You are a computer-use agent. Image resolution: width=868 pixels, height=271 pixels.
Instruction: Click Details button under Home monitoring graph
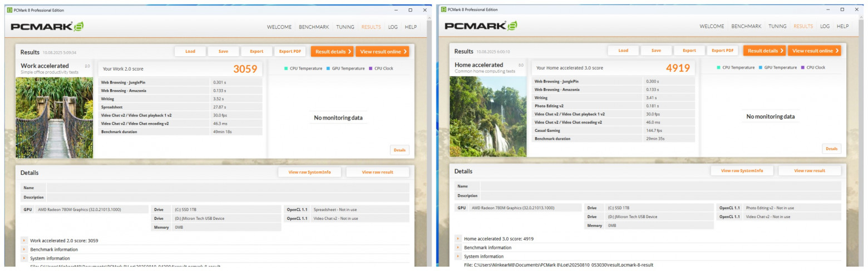point(831,149)
